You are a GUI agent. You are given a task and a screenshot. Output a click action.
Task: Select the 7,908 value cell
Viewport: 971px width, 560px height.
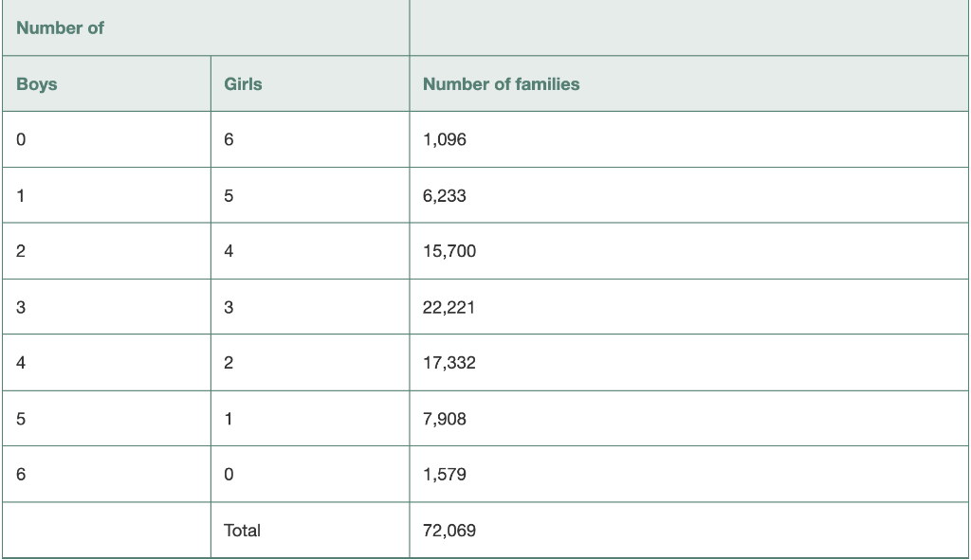(x=688, y=418)
